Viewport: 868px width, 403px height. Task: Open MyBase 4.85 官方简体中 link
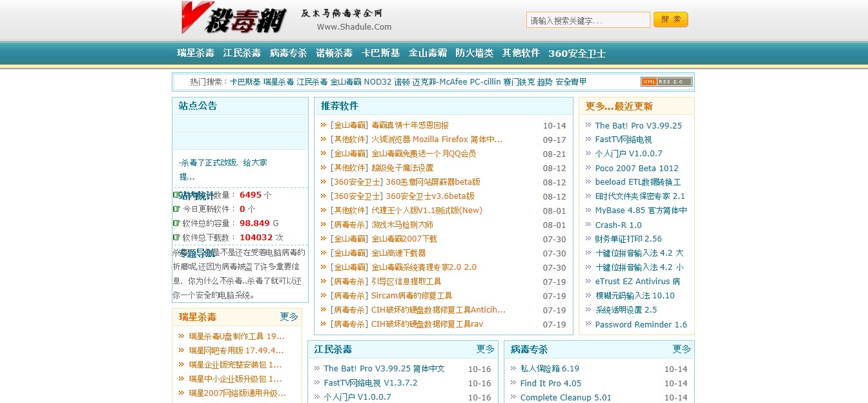641,211
